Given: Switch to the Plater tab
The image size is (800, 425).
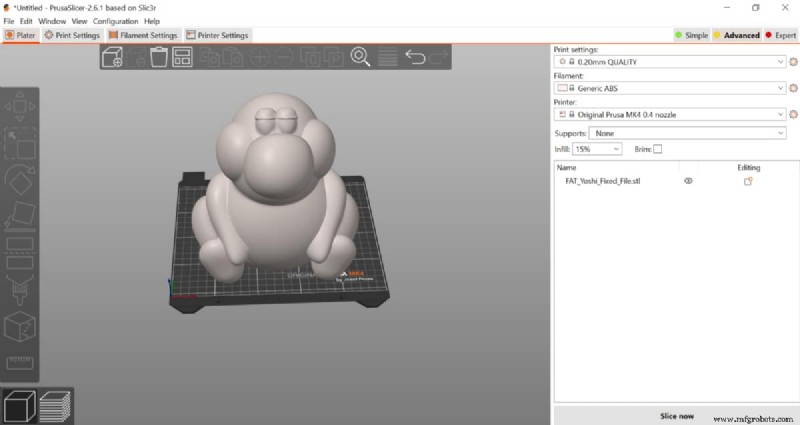Looking at the screenshot, I should pos(20,35).
